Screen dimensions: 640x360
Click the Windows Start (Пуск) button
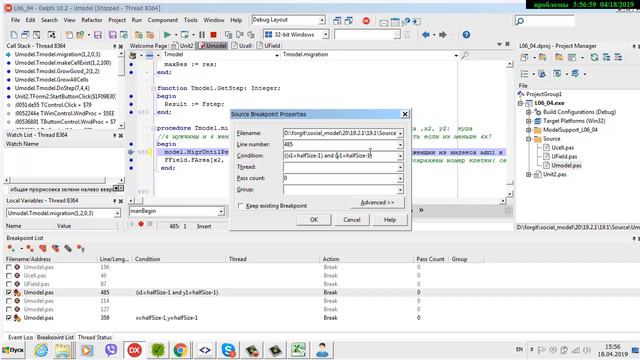click(x=13, y=350)
